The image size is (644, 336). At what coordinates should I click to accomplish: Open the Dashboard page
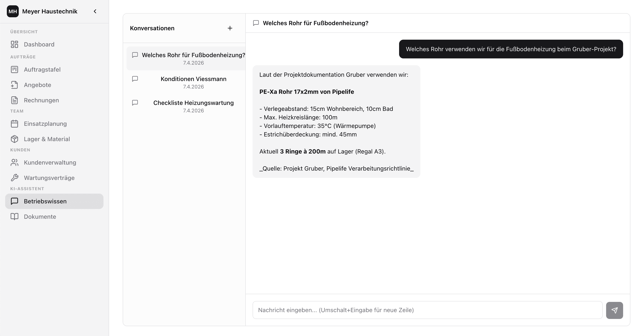(x=54, y=44)
